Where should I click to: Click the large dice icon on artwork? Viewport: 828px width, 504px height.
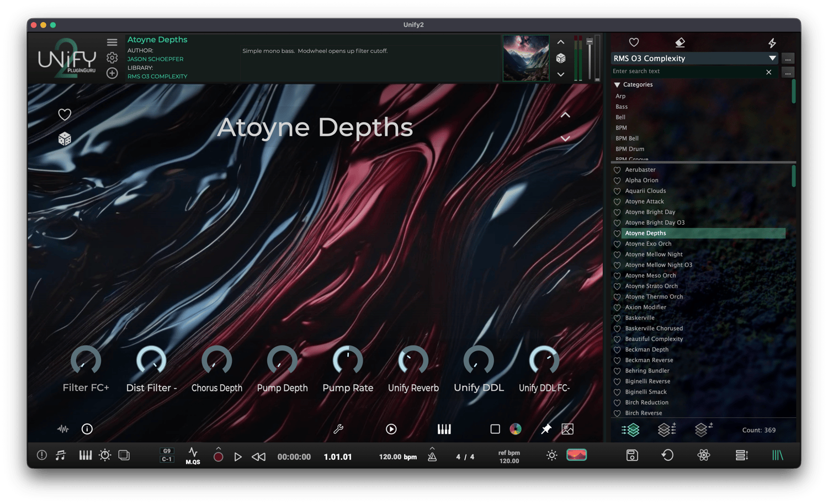pos(65,139)
